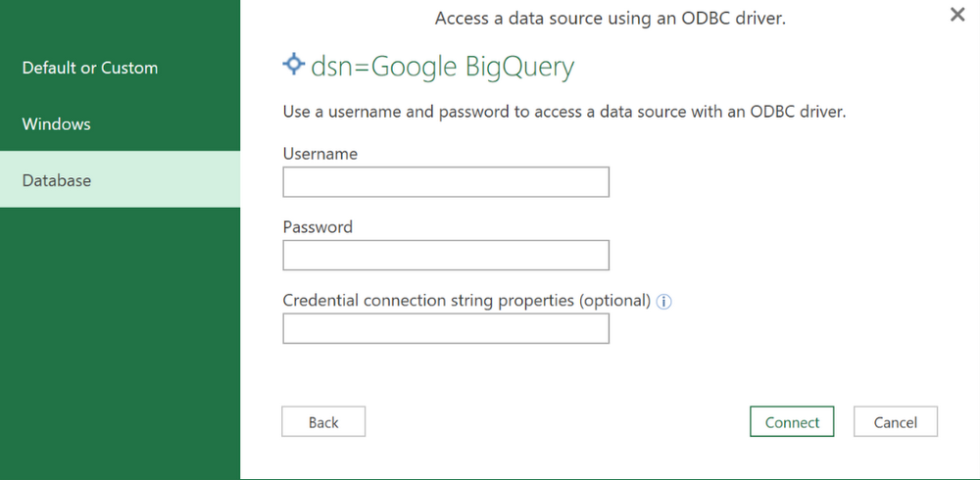
Task: Click the info icon next to Credential properties
Action: pyautogui.click(x=663, y=302)
